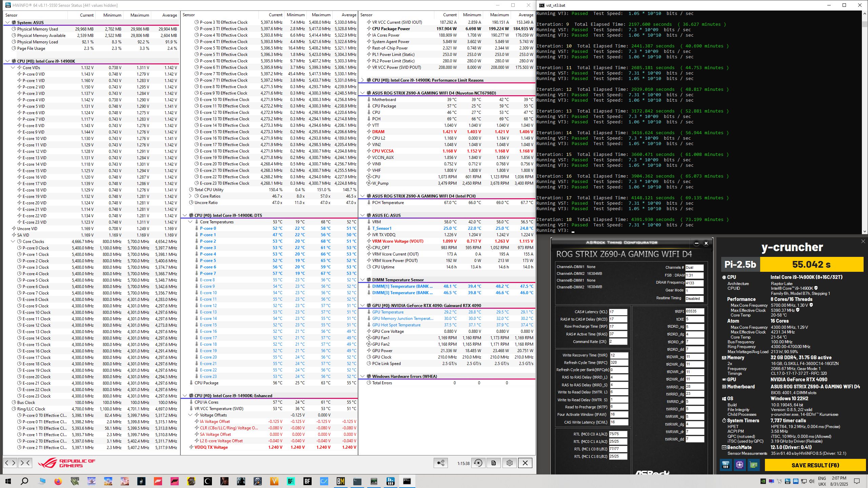
Task: Collapse Voltage Offsets node
Action: [190, 415]
